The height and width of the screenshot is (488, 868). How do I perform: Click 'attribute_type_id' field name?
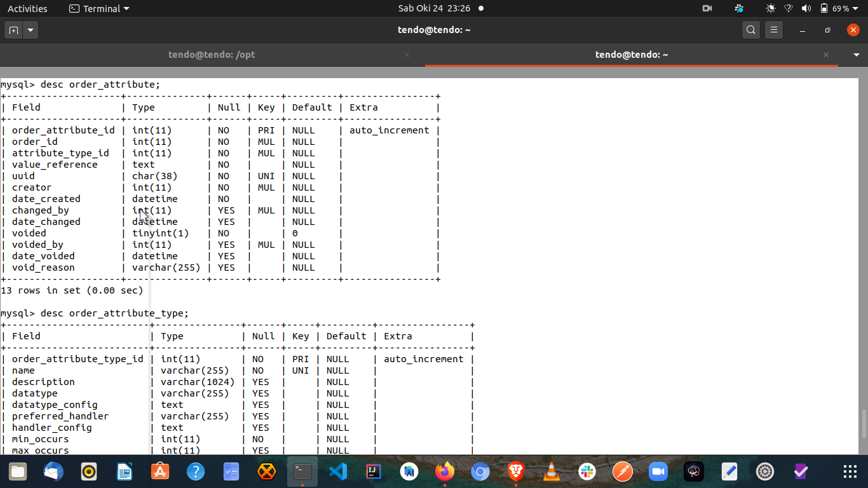click(x=60, y=153)
